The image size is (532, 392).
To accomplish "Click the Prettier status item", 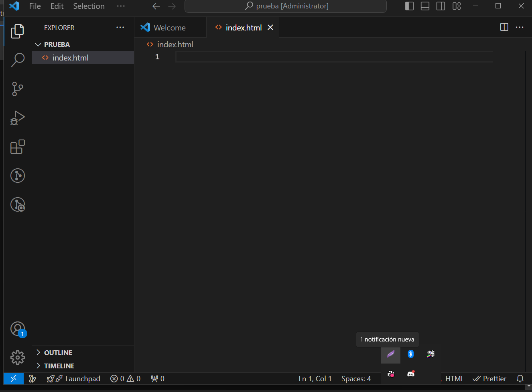I will 489,378.
